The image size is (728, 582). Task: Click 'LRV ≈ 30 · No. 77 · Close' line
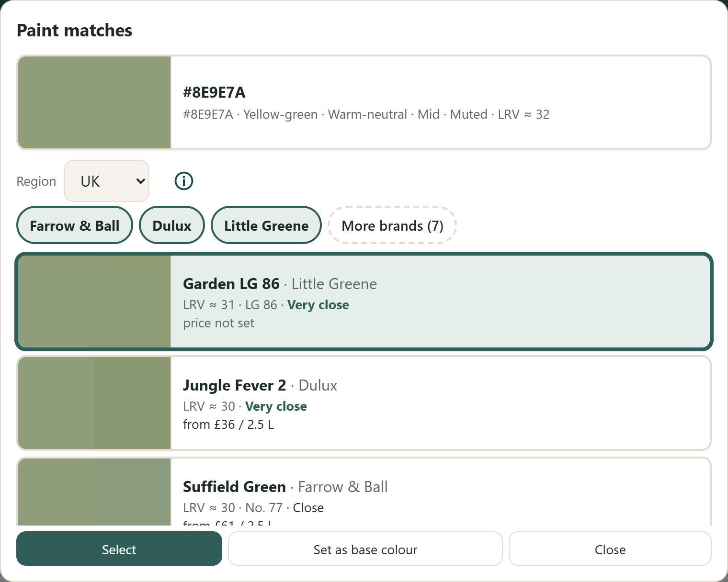pos(253,508)
